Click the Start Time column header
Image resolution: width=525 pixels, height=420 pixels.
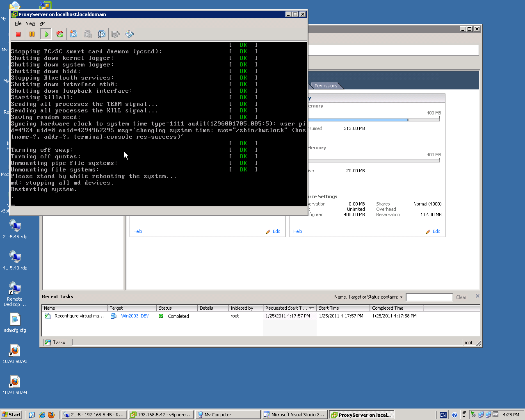(343, 308)
